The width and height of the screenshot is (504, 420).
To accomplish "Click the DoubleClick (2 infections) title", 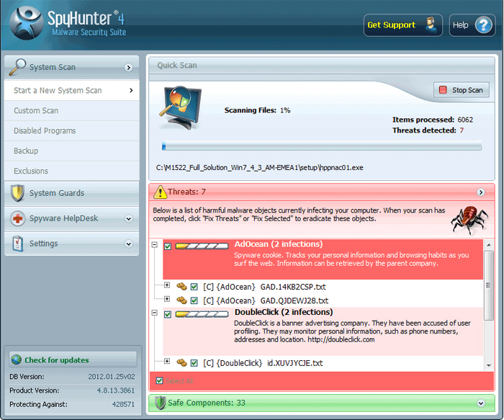I will 284,312.
